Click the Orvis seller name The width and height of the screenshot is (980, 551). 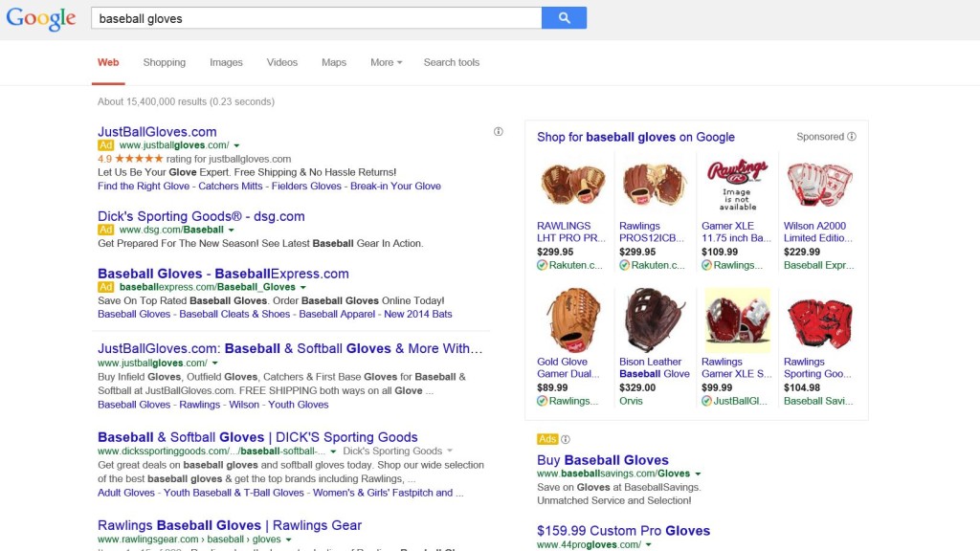tap(631, 401)
